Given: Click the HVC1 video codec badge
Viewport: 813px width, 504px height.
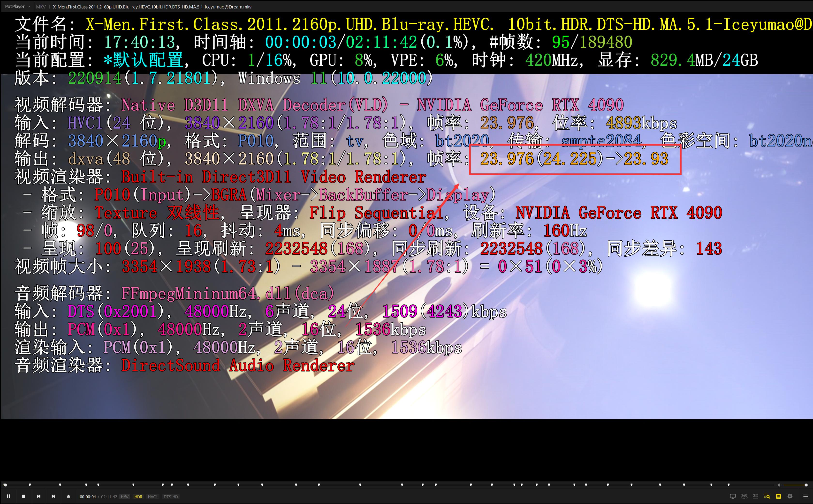Looking at the screenshot, I should (153, 497).
